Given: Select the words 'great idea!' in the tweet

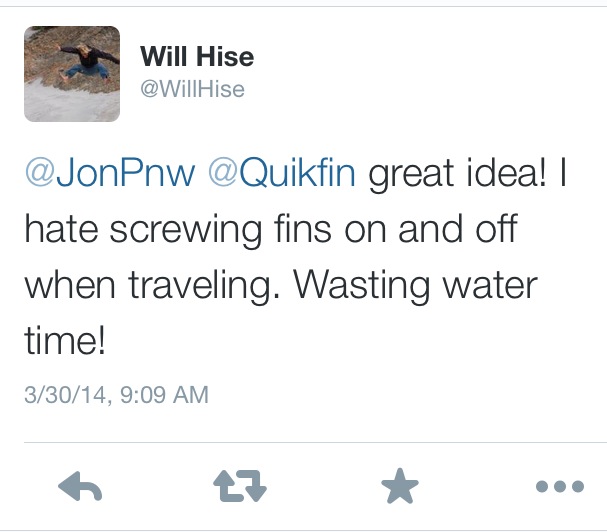Looking at the screenshot, I should 458,173.
